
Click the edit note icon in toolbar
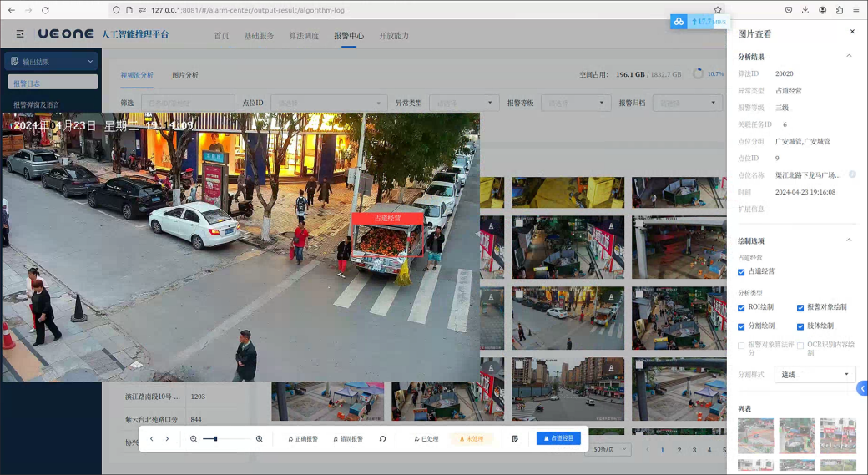[x=515, y=439]
